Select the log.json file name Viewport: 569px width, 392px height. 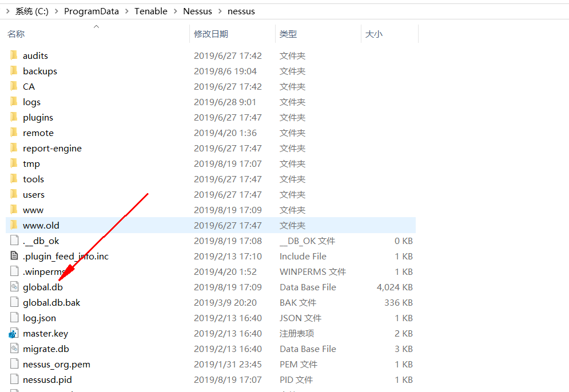[x=39, y=318]
